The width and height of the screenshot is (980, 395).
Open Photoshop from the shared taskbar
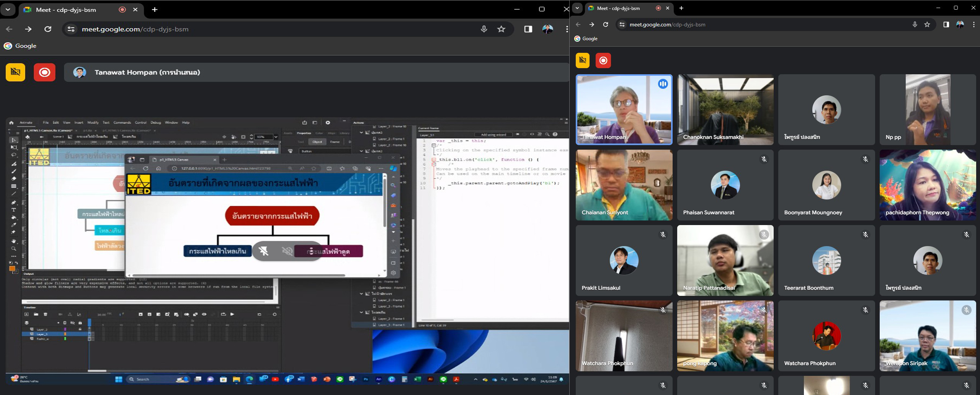pyautogui.click(x=366, y=379)
